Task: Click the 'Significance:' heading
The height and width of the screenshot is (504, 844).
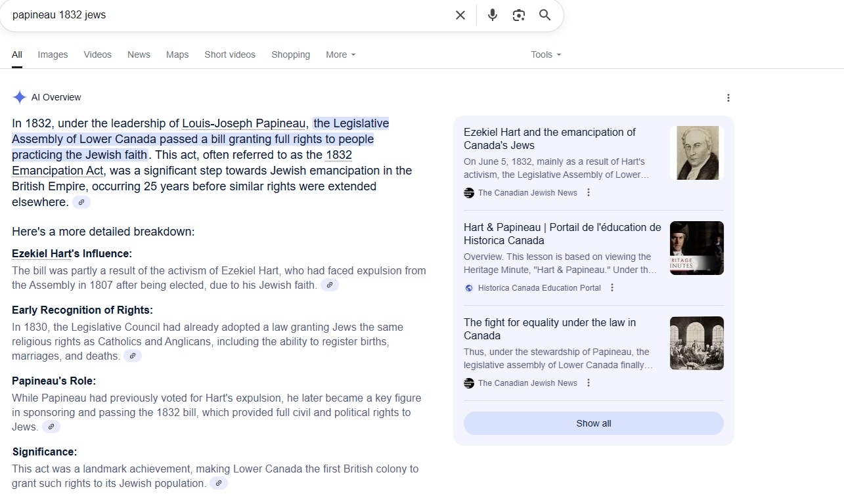Action: point(45,451)
